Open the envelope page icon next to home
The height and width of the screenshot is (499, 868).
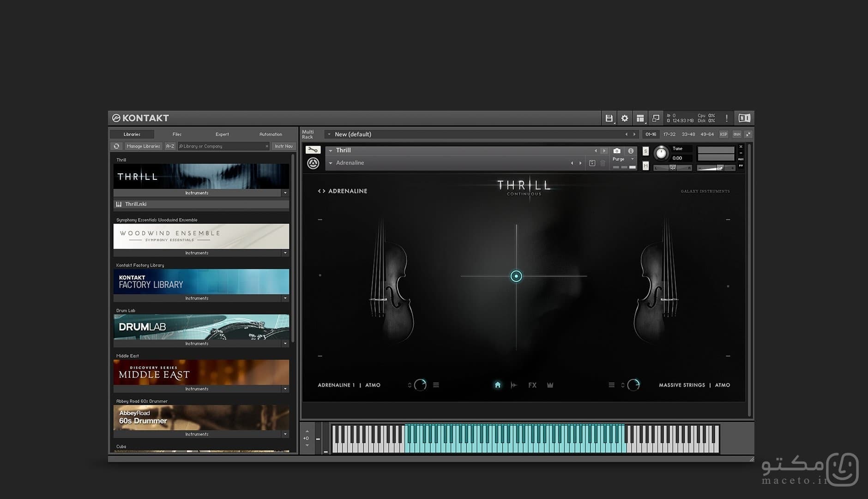pyautogui.click(x=514, y=385)
